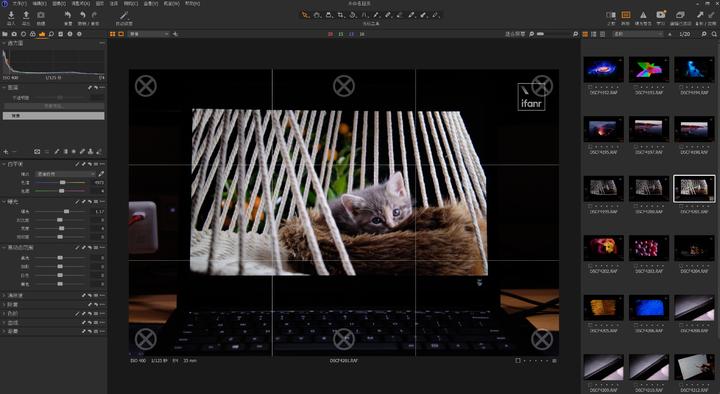Click the Import icon in the toolbar
This screenshot has width=720, height=394.
tap(11, 15)
